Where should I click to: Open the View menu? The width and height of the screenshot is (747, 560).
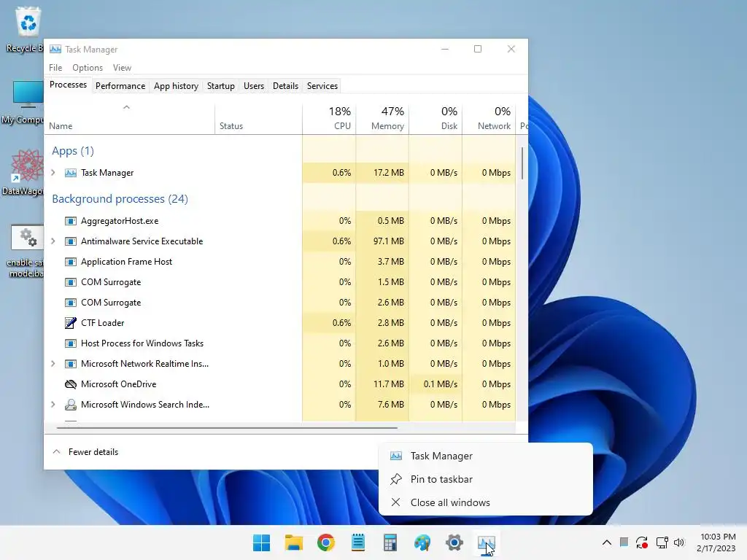(122, 68)
